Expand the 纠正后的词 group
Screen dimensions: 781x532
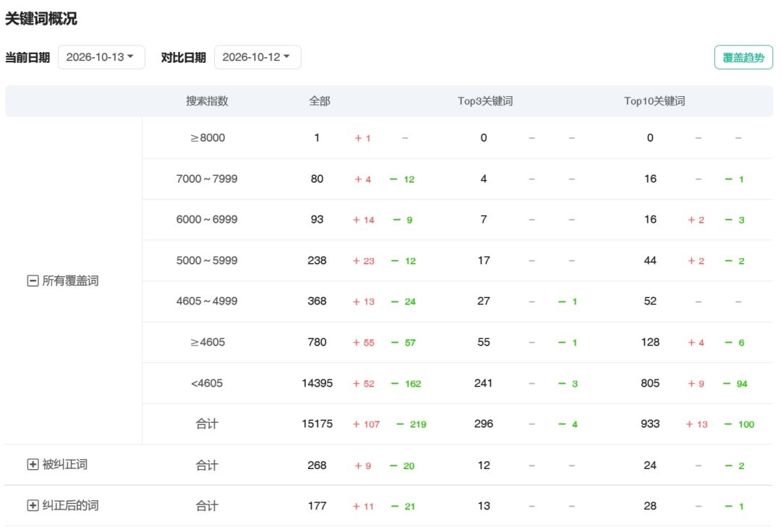[x=33, y=506]
